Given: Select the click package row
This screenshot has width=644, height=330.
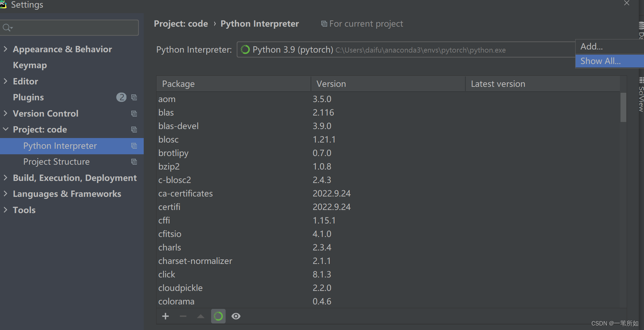Looking at the screenshot, I should [x=388, y=274].
